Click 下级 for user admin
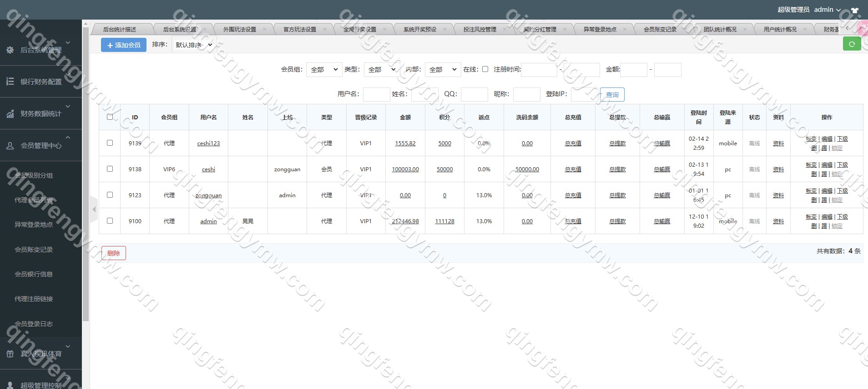This screenshot has height=389, width=868. coord(843,217)
